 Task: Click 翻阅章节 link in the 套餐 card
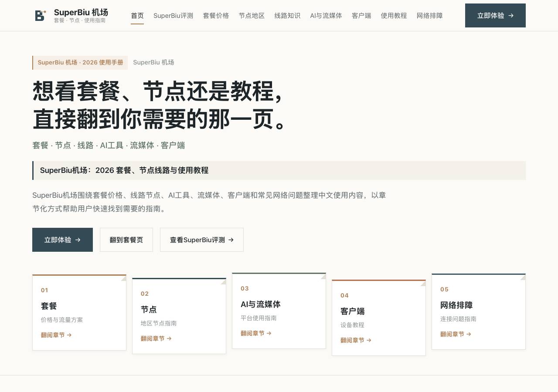[56, 335]
